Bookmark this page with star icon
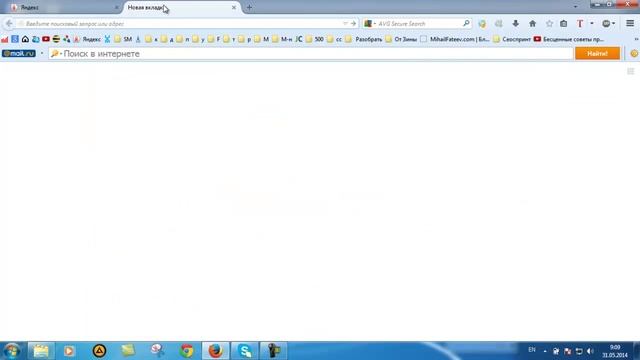Viewport: 640px width, 360px height. (549, 24)
